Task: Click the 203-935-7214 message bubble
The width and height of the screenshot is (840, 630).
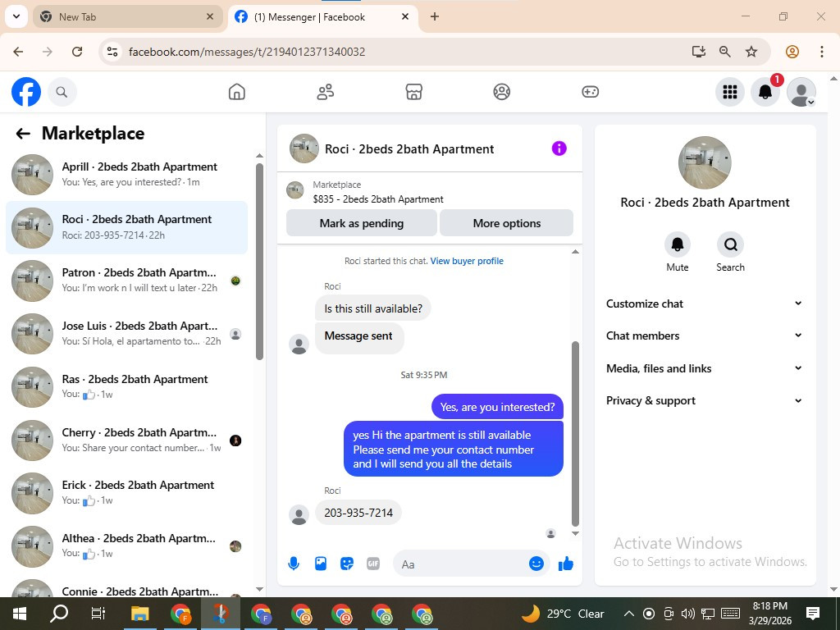Action: tap(358, 513)
